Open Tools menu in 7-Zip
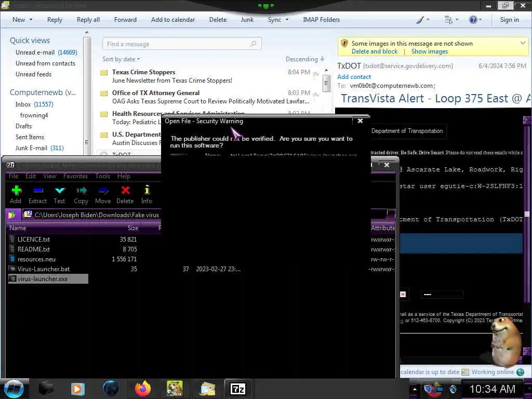This screenshot has width=532, height=399. (103, 176)
